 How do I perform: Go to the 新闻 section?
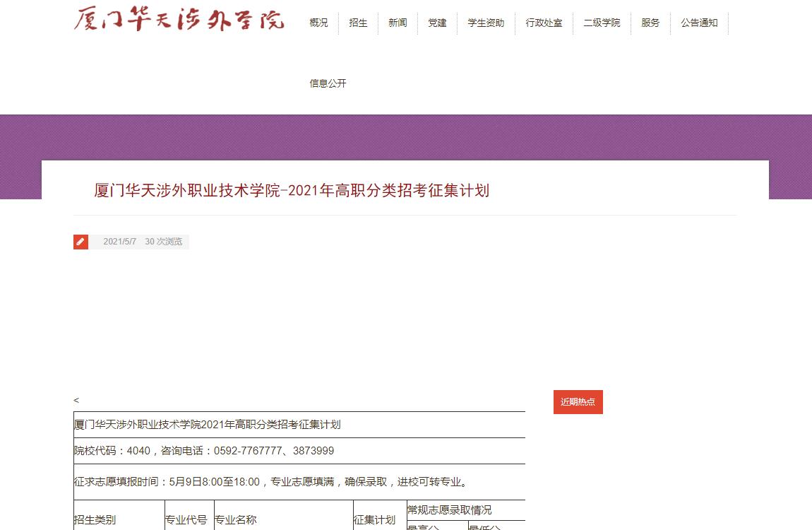tap(398, 23)
